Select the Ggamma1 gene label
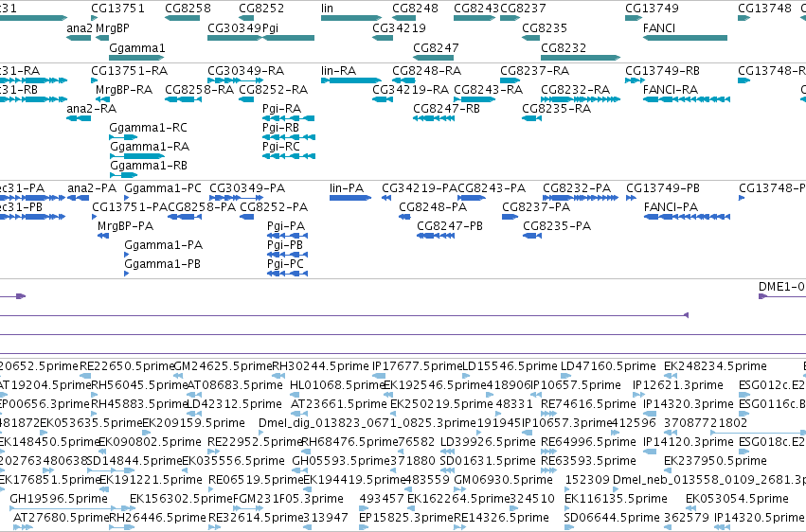The width and height of the screenshot is (806, 532). (x=136, y=47)
